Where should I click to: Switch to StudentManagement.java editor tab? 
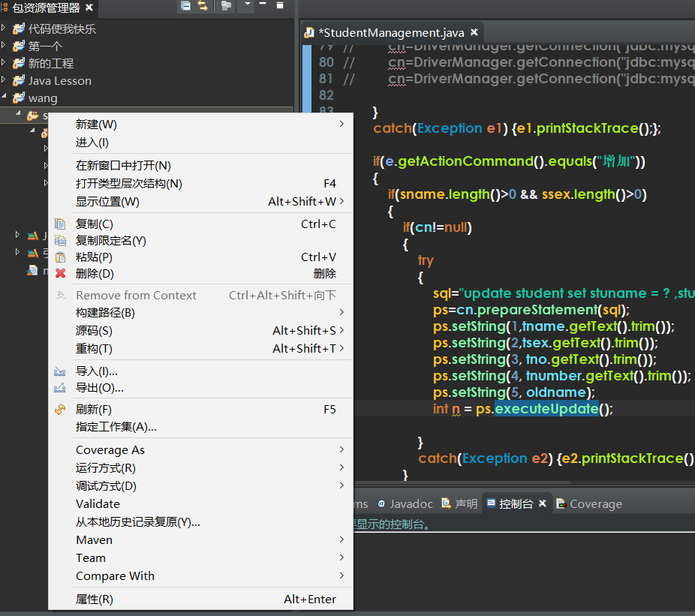tap(391, 33)
